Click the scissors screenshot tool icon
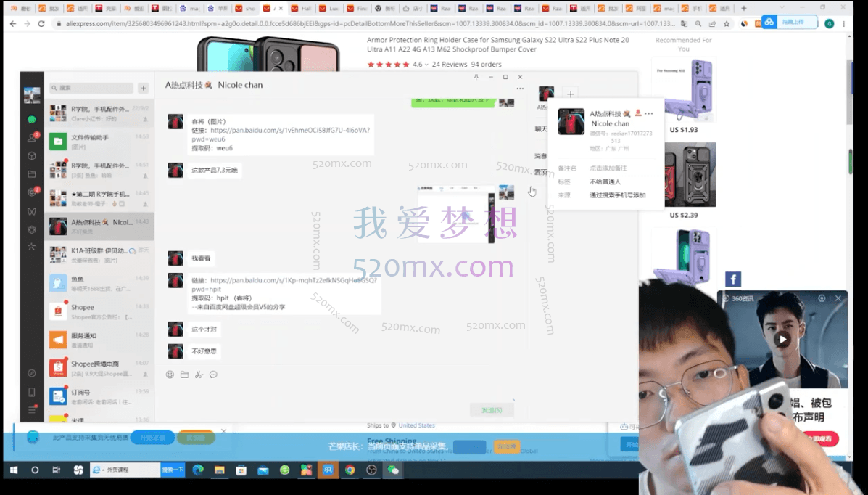868x495 pixels. pos(199,375)
